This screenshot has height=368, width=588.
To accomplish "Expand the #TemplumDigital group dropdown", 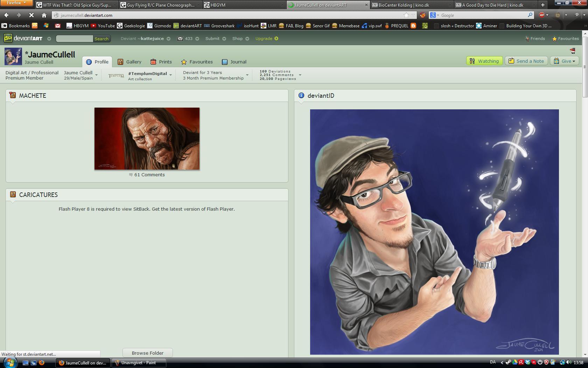I will 170,75.
